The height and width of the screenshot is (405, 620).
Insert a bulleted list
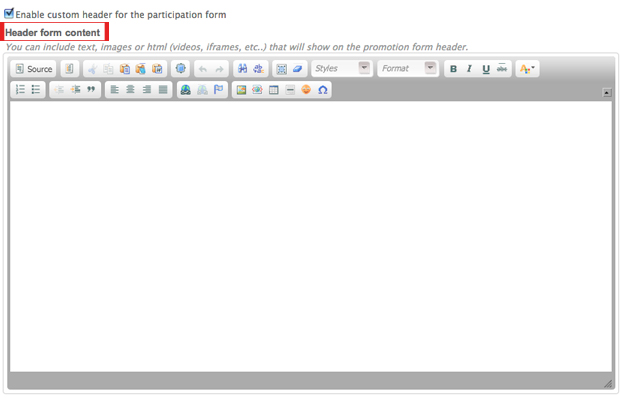(x=36, y=90)
